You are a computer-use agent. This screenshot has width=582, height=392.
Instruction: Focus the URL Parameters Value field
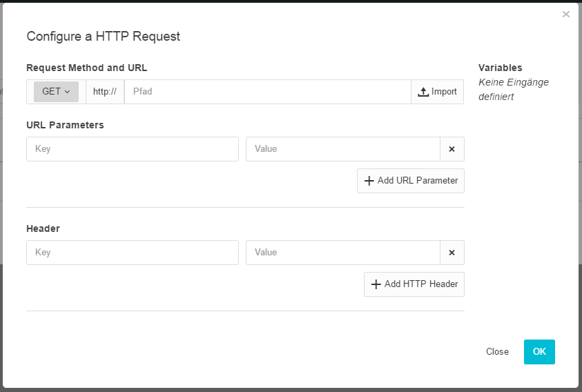click(x=342, y=149)
